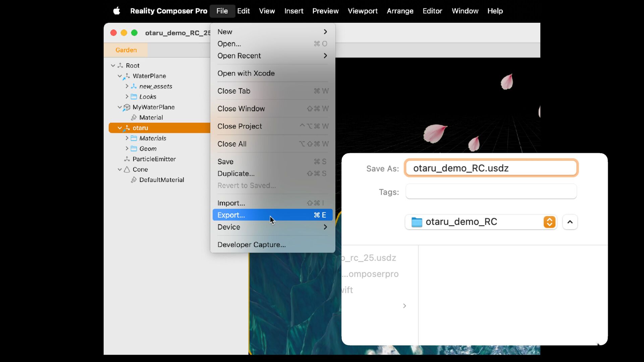Select Open with Xcode menu item
This screenshot has height=362, width=644.
click(x=246, y=73)
